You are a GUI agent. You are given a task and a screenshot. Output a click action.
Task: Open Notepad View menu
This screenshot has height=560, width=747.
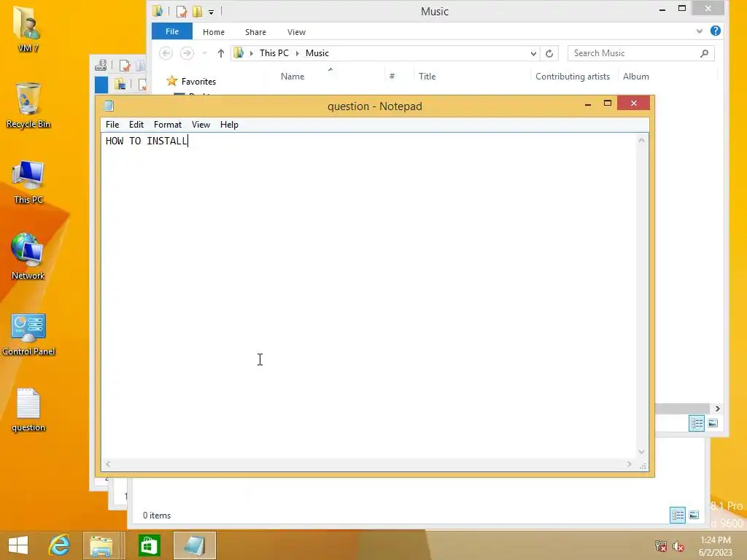pyautogui.click(x=201, y=124)
